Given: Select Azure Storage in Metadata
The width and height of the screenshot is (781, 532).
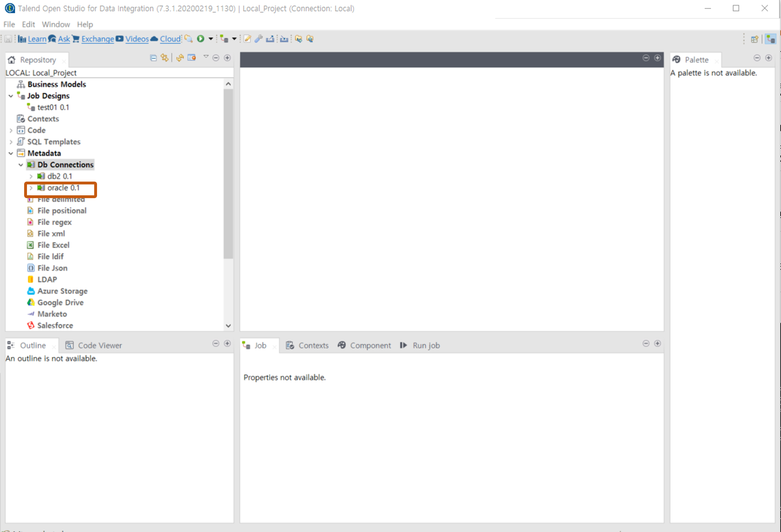Looking at the screenshot, I should (62, 291).
